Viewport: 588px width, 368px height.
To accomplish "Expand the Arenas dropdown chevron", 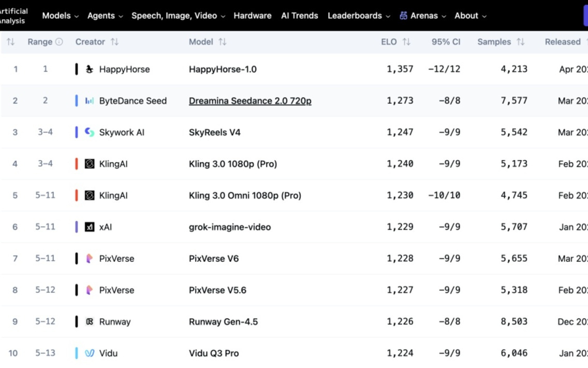I will 444,16.
